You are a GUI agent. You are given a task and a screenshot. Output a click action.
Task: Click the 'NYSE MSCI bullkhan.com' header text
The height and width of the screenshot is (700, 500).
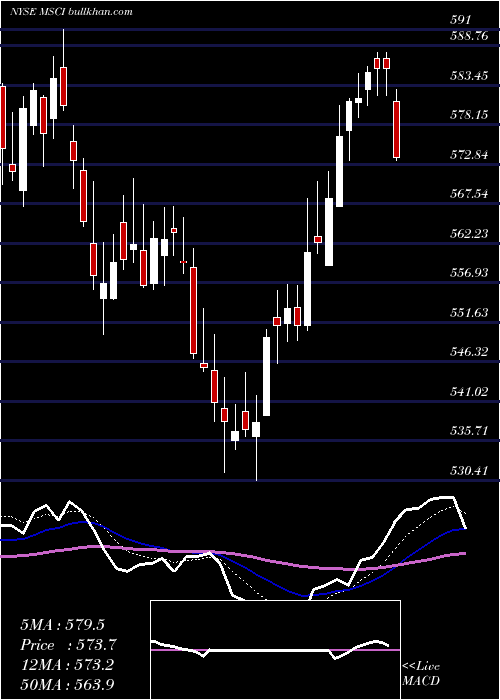point(71,12)
